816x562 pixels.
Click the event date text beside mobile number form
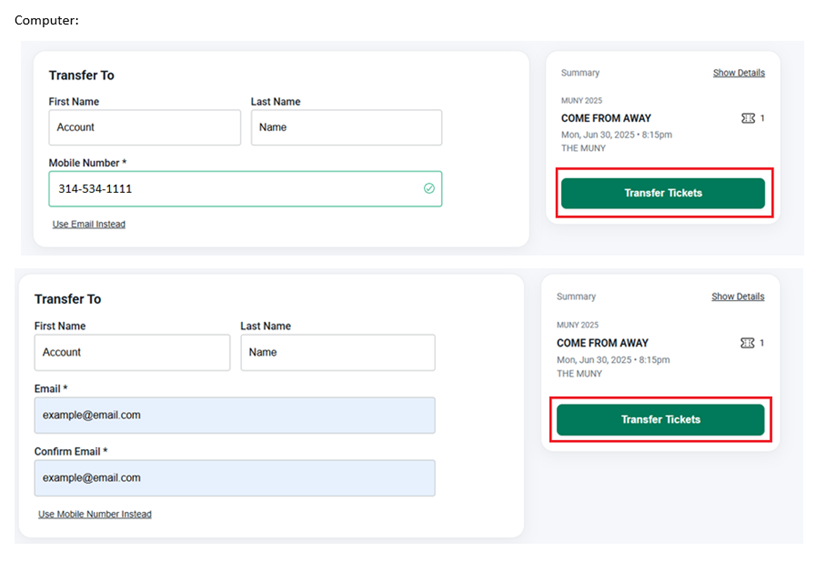coord(616,134)
